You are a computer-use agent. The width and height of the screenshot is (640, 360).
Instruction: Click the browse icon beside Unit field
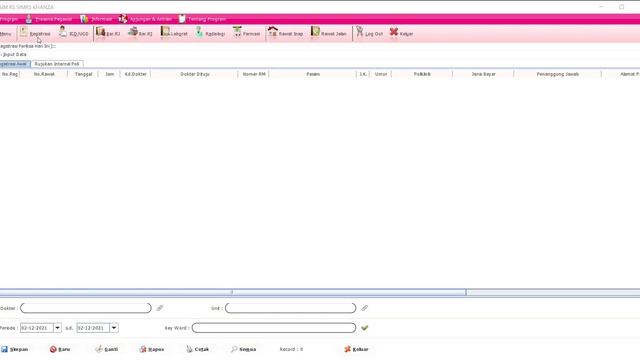coord(364,308)
